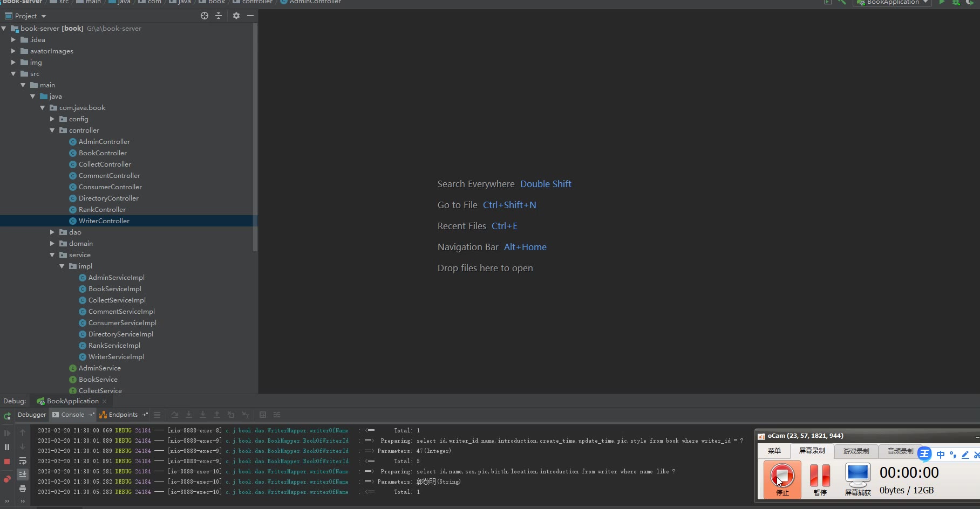This screenshot has height=509, width=980.
Task: Toggle scroll to end of console
Action: [23, 474]
